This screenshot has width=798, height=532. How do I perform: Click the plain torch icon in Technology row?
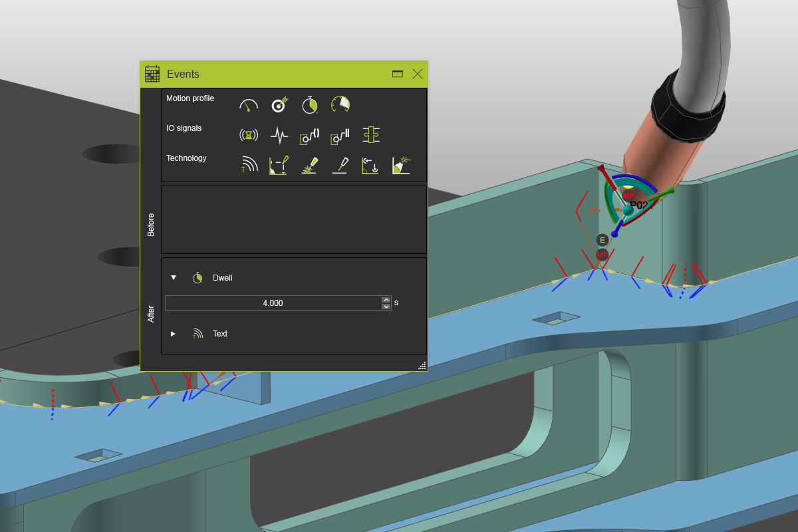(340, 166)
